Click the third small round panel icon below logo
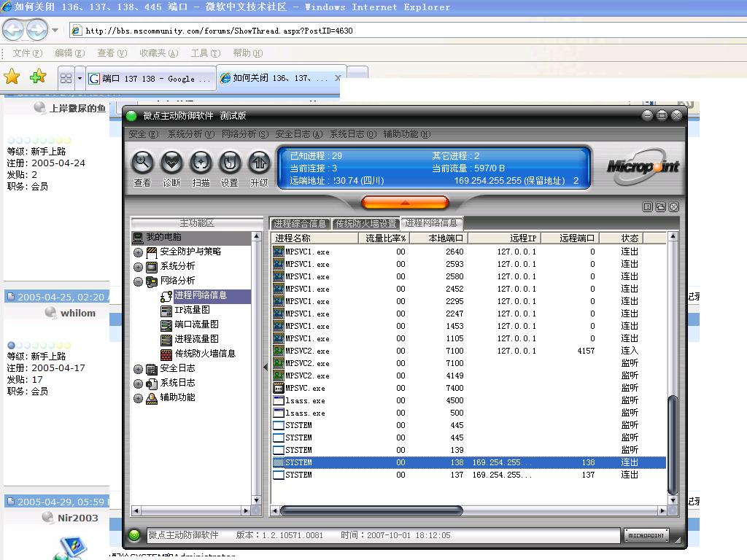Screen dimensions: 747x560 673,206
